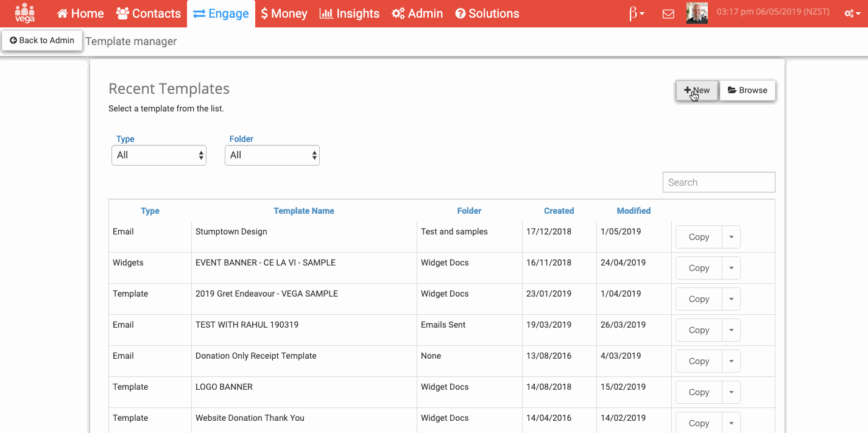Open the settings gears dropdown
This screenshot has width=868, height=433.
pyautogui.click(x=852, y=13)
